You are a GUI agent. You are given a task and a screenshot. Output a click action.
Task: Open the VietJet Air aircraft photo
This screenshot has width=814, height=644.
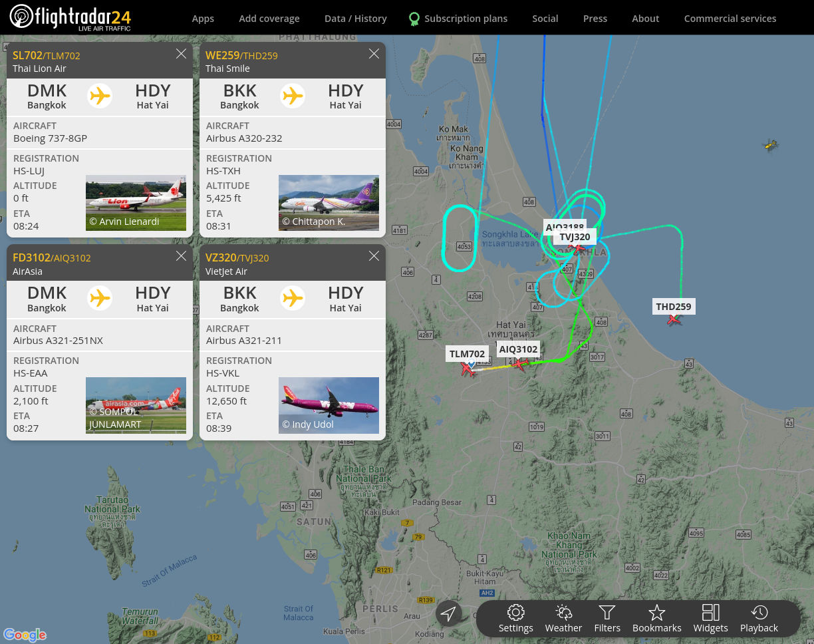[x=329, y=405]
